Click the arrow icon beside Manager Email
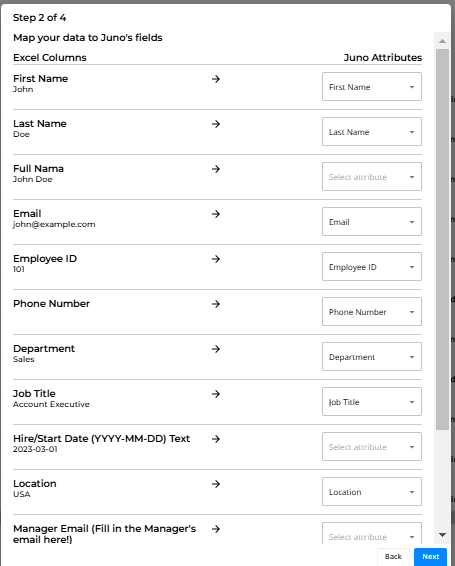 (216, 529)
